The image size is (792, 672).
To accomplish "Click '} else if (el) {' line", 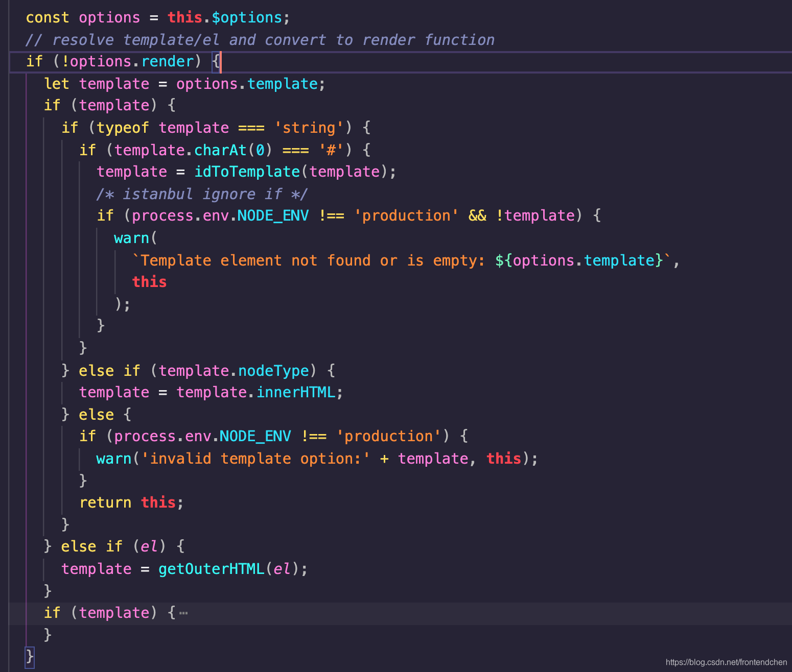I will pos(114,546).
